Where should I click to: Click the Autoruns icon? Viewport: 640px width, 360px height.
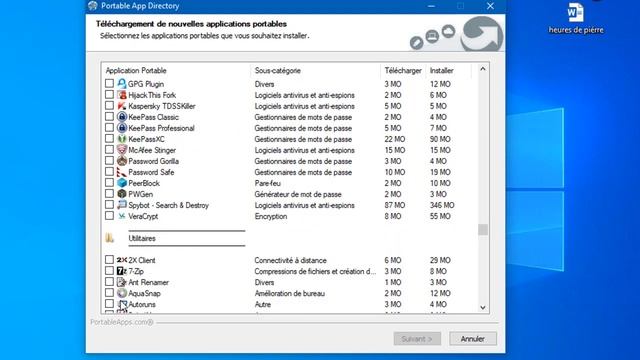click(122, 304)
